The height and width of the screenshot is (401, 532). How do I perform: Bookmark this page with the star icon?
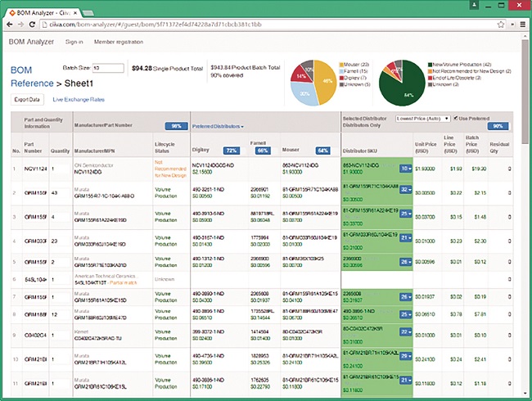[501, 25]
